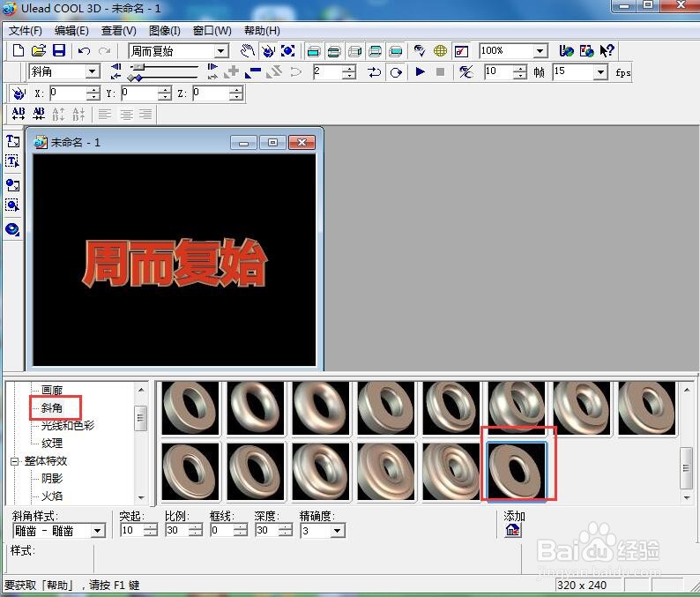Open the 窗口(W) menu

coord(212,30)
